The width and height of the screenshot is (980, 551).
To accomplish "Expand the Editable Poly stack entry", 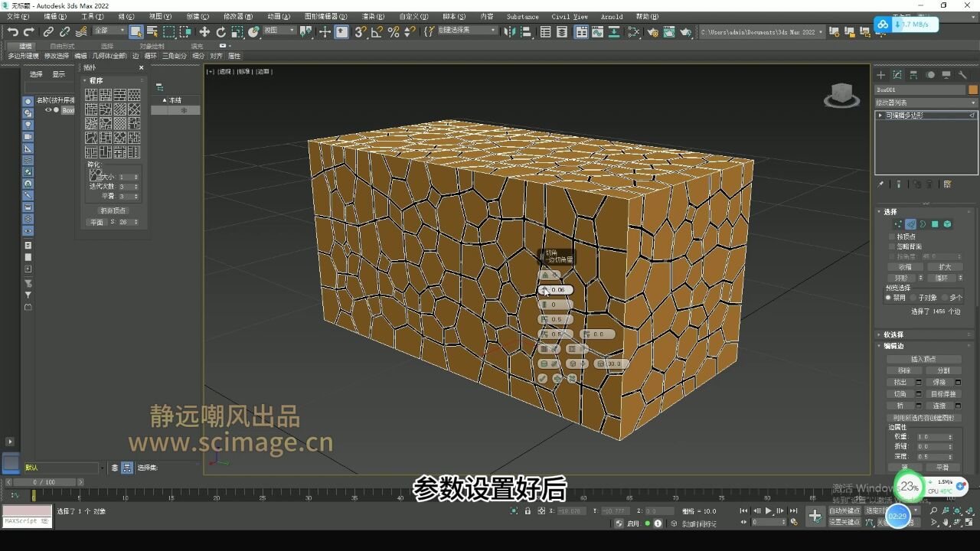I will 880,115.
